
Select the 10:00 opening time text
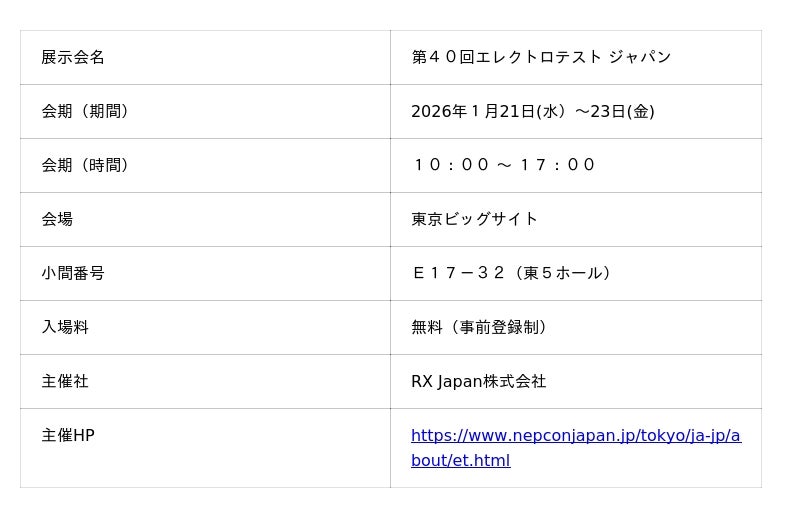click(x=443, y=166)
